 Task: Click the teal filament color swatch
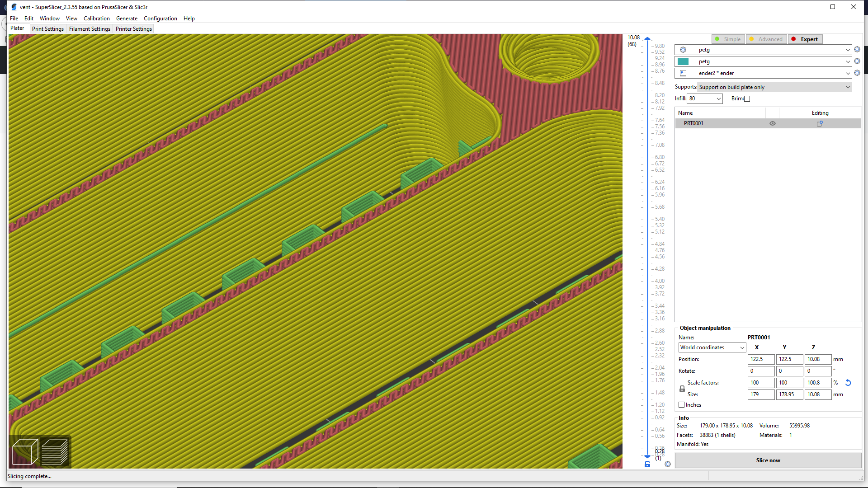[x=683, y=61]
